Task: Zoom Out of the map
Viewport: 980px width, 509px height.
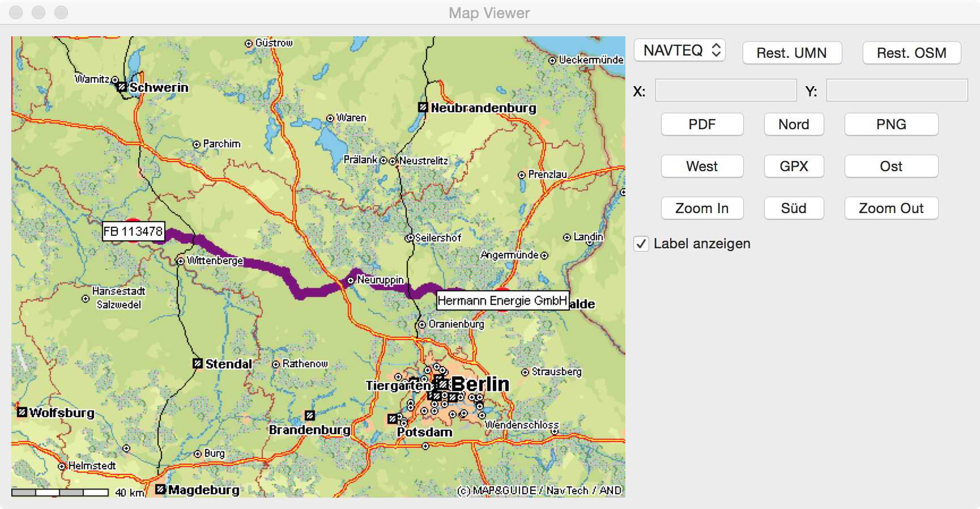Action: pyautogui.click(x=891, y=208)
